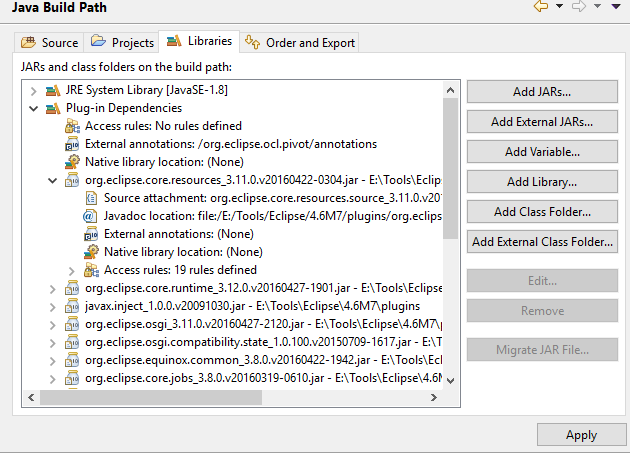The width and height of the screenshot is (630, 453).
Task: Expand org.eclipse.equinox.common jar node
Action: click(x=53, y=361)
